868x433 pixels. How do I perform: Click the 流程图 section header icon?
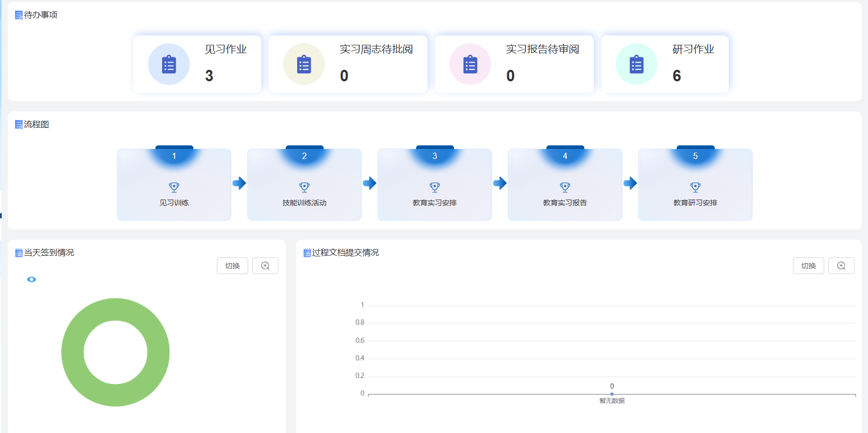point(19,125)
